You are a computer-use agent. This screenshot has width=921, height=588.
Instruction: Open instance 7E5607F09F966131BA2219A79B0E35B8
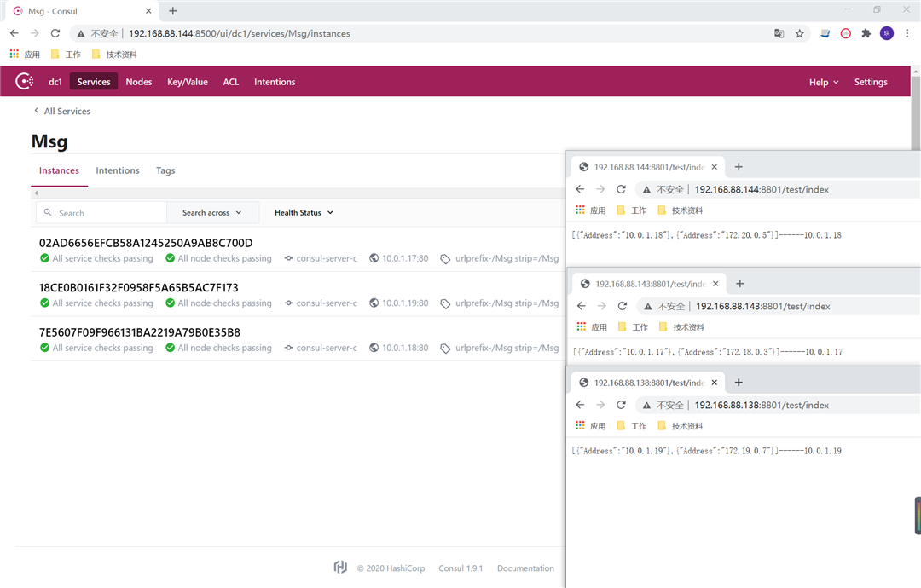140,332
